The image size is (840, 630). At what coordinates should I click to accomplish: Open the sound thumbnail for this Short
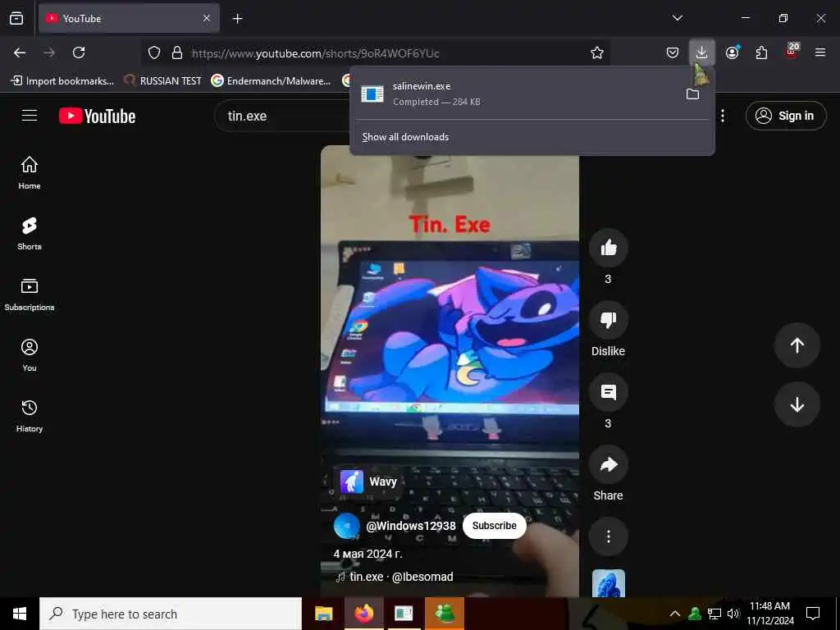click(609, 583)
